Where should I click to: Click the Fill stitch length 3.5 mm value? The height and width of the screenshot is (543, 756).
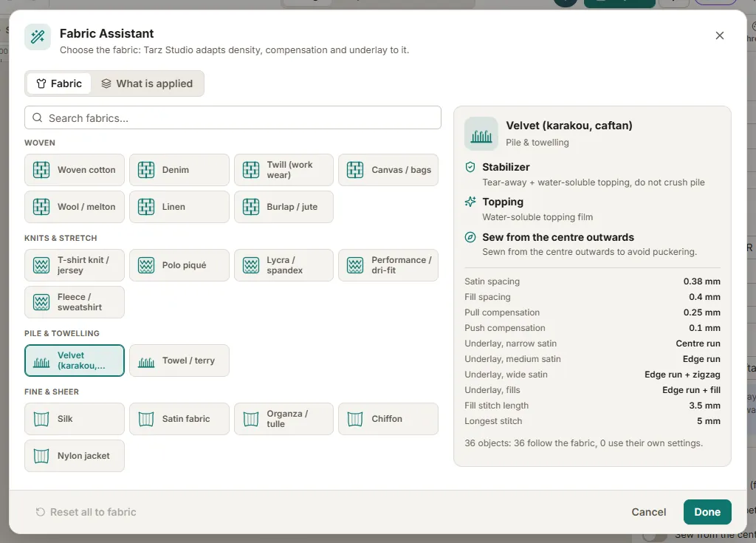pos(704,406)
